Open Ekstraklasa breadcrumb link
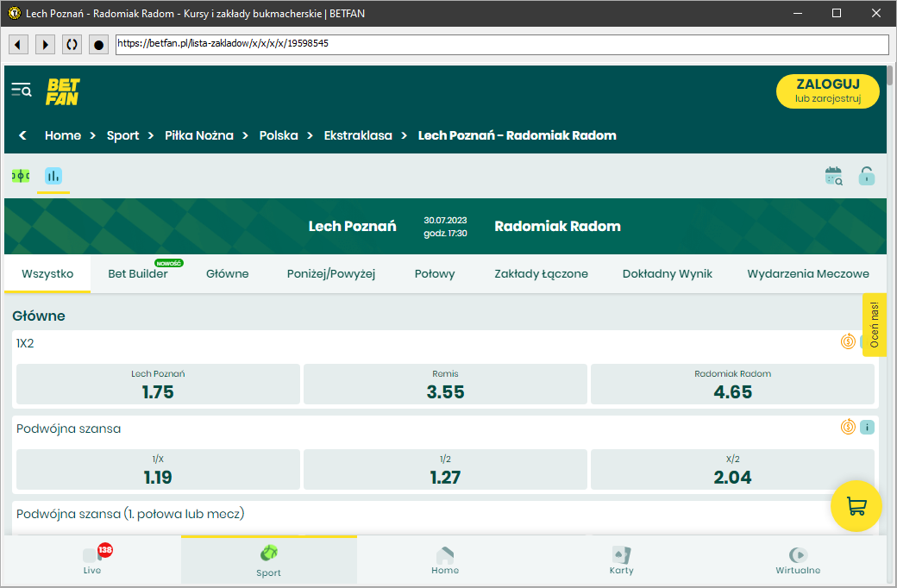Image resolution: width=897 pixels, height=588 pixels. pos(358,135)
